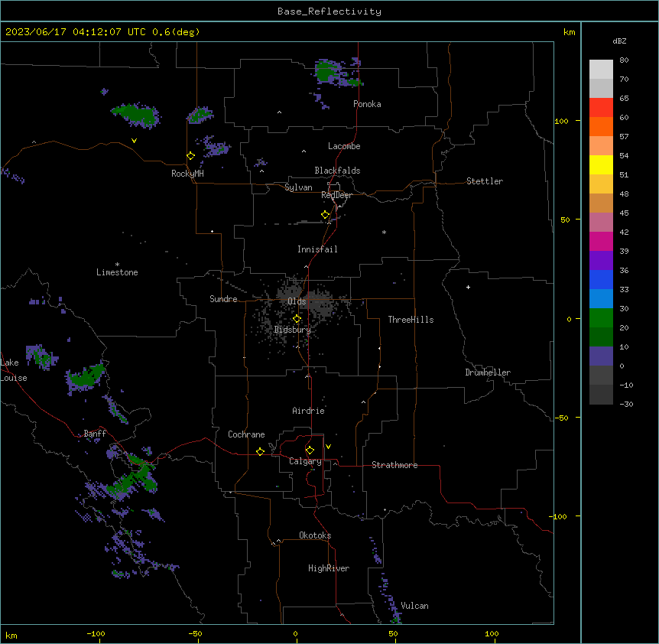
Task: Click the white plus marker north of Drumheller
Action: pos(468,287)
